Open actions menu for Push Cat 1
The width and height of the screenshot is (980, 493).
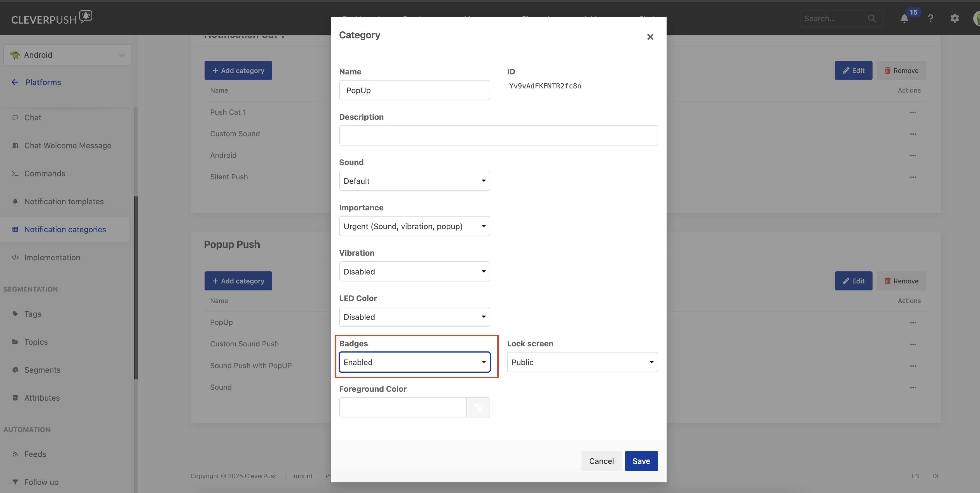coord(913,112)
